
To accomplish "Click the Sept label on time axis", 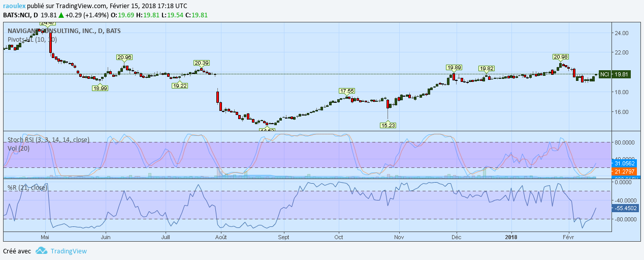I will coord(284,237).
